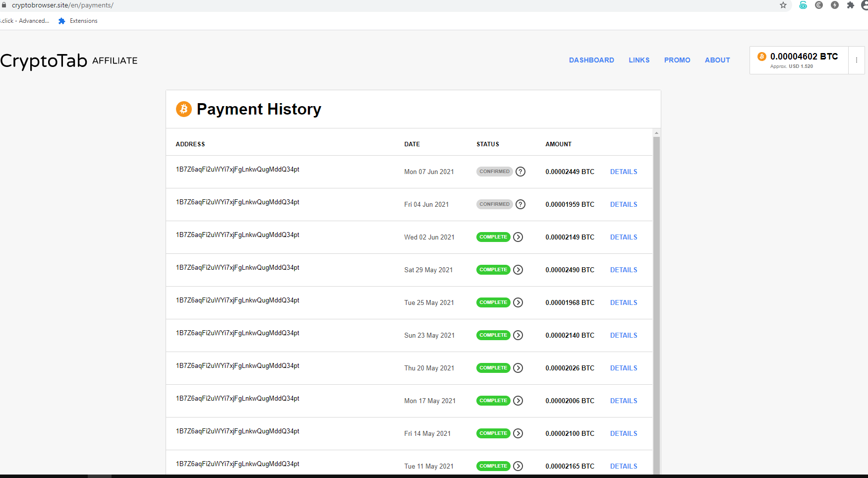The width and height of the screenshot is (868, 478).
Task: Open details of the 0.00002026 BTC payment
Action: tap(624, 368)
